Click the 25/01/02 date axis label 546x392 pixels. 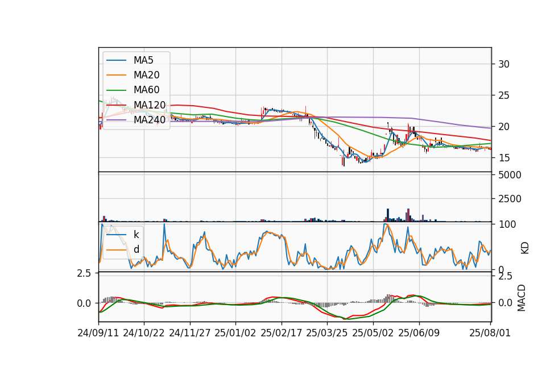(235, 333)
